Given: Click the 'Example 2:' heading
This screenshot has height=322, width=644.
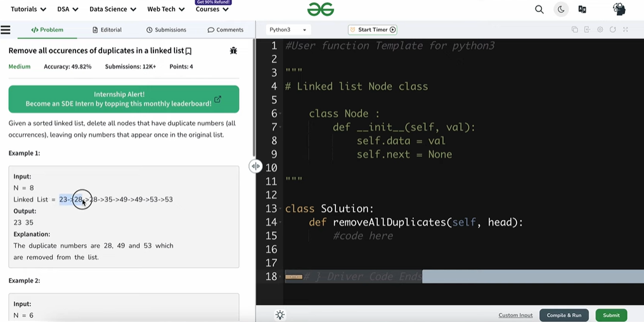Looking at the screenshot, I should pos(24,281).
